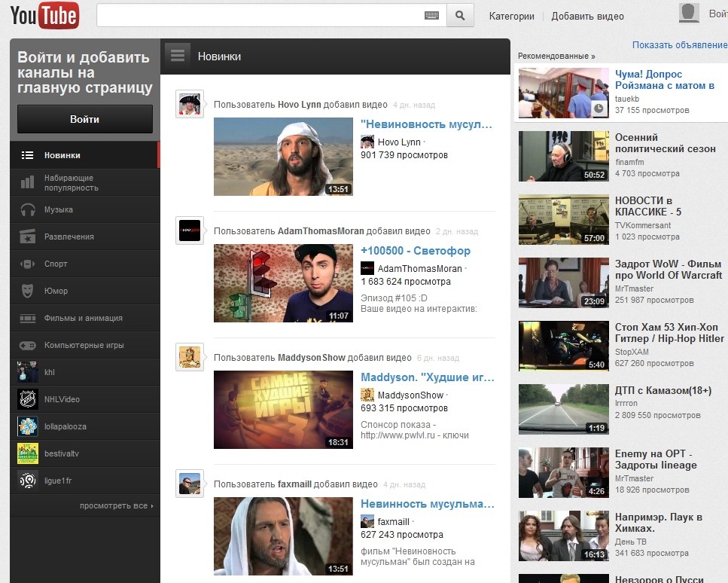Expand просмотреть все channels link

(116, 505)
